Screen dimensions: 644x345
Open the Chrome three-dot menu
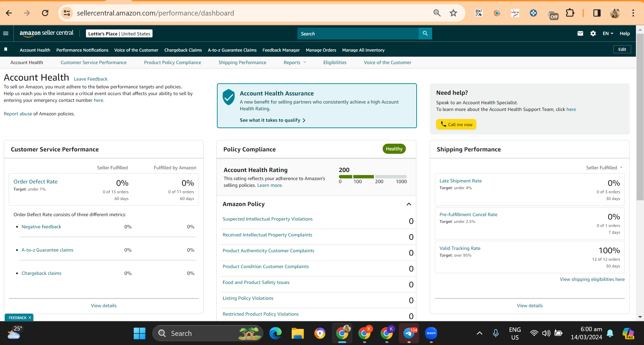[x=633, y=13]
